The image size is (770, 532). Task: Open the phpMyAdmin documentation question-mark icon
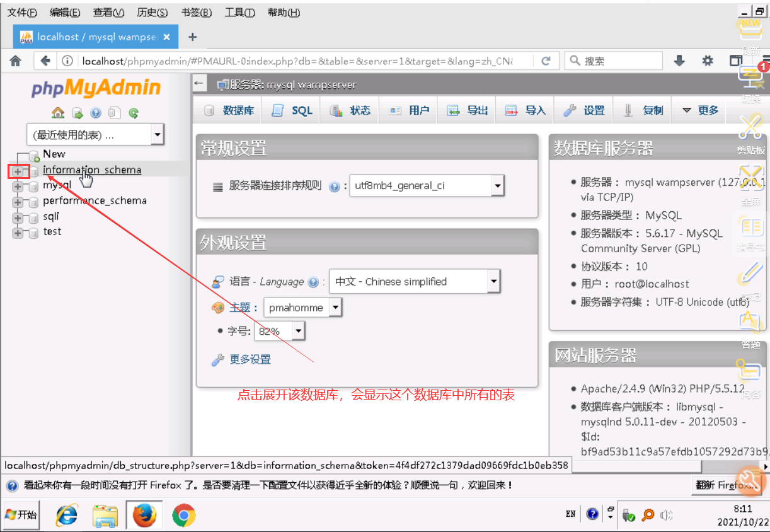[96, 113]
